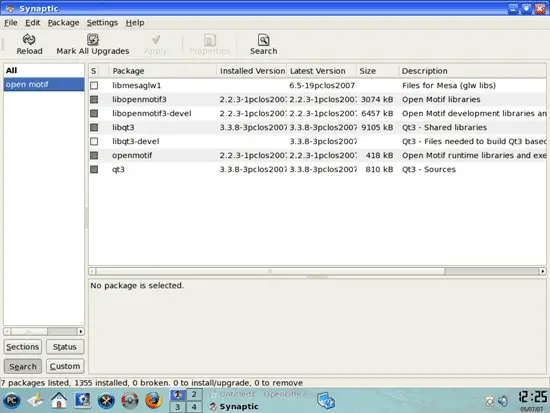
Task: Click the network monitors tray icon
Action: (326, 401)
